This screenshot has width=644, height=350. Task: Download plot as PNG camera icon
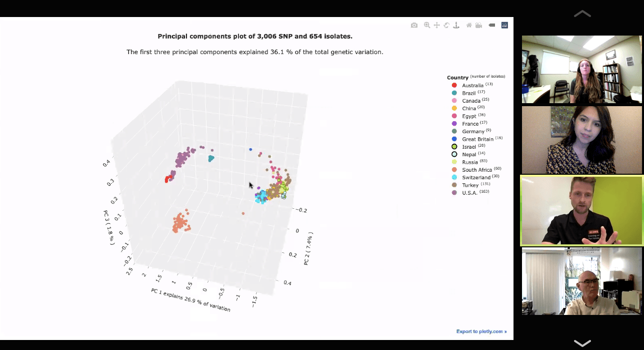coord(414,25)
